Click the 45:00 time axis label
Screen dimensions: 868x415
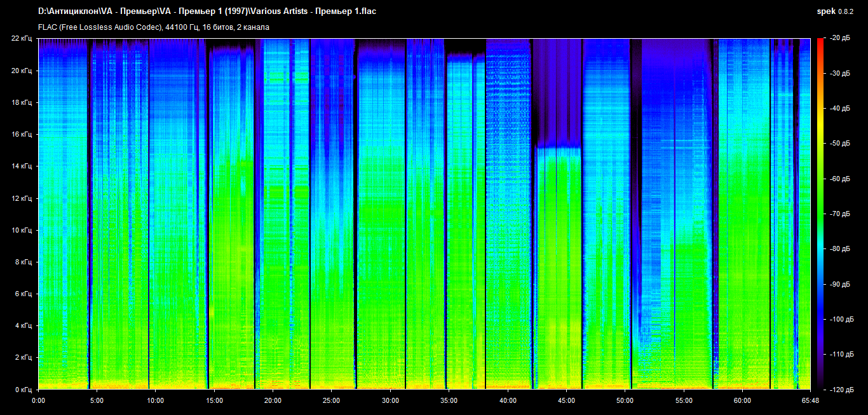[566, 400]
